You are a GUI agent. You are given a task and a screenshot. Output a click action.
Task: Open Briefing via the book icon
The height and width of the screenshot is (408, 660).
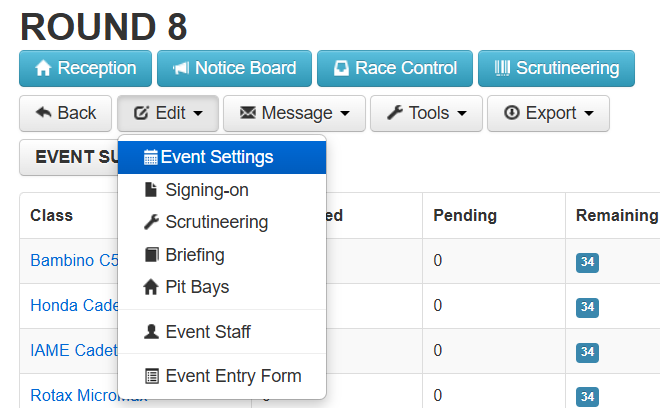(x=151, y=255)
